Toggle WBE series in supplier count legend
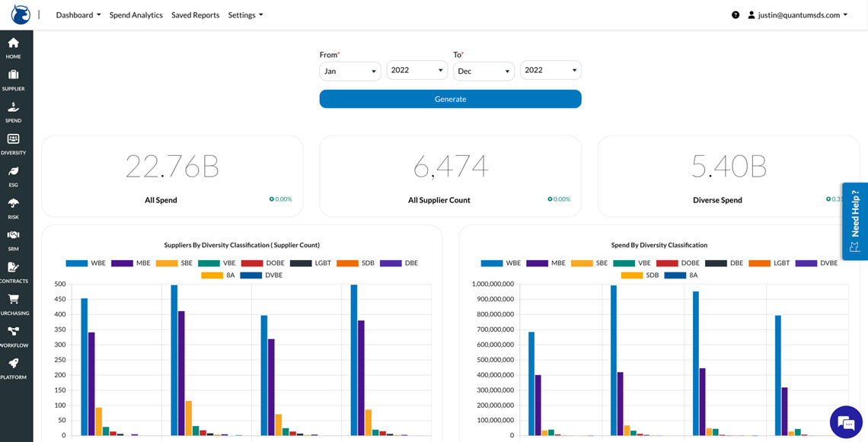Screen dimensions: 868x442 click(x=86, y=263)
